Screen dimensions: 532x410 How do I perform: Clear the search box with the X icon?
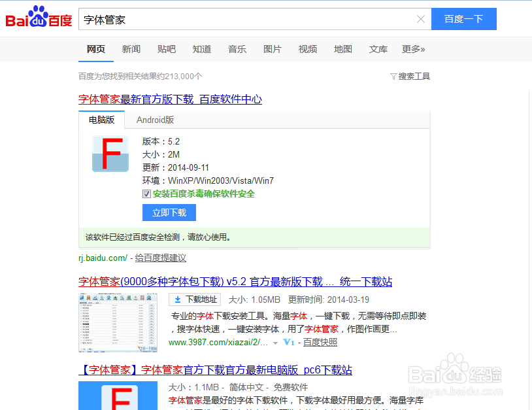tap(421, 19)
